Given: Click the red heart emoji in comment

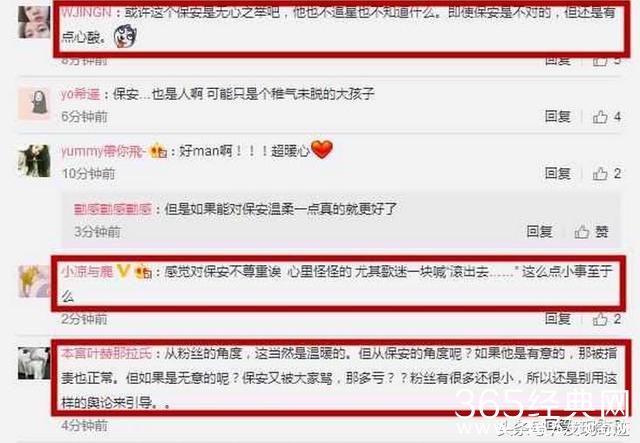Looking at the screenshot, I should coord(322,149).
